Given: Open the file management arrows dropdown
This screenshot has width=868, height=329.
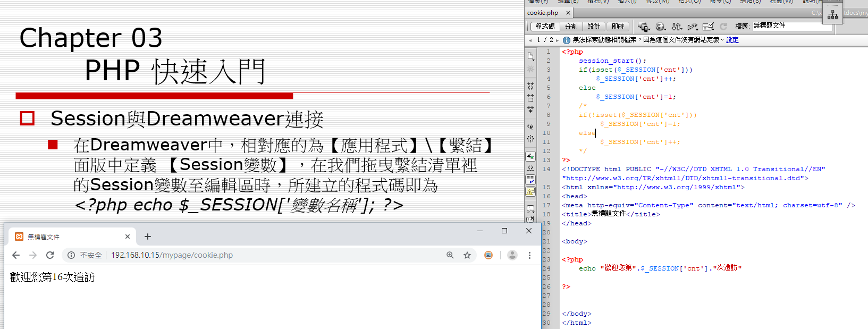Looking at the screenshot, I should tap(677, 27).
